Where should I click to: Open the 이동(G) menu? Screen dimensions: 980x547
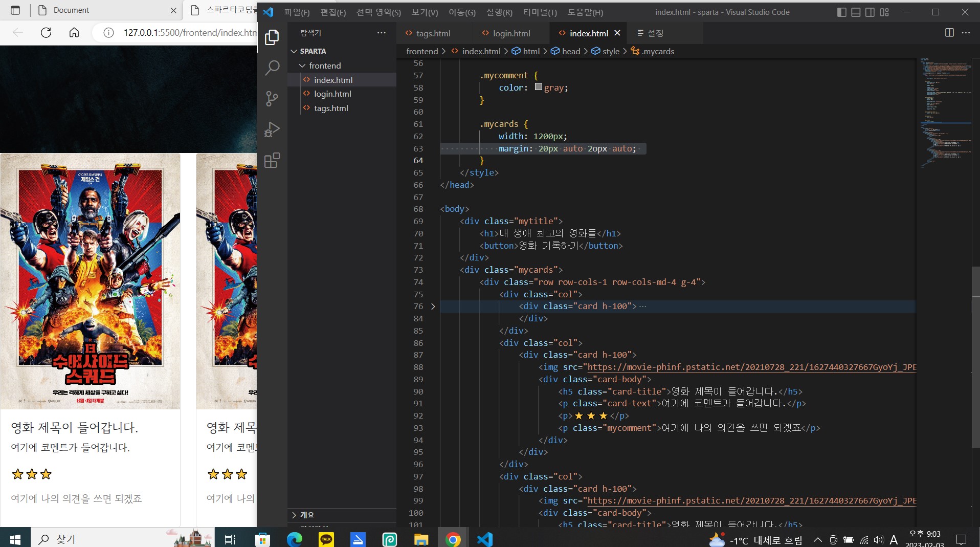pyautogui.click(x=462, y=12)
